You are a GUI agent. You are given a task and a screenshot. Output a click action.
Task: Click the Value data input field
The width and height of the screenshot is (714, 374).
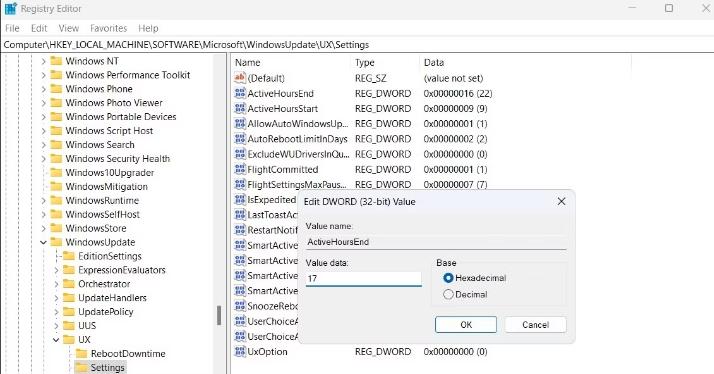point(363,278)
